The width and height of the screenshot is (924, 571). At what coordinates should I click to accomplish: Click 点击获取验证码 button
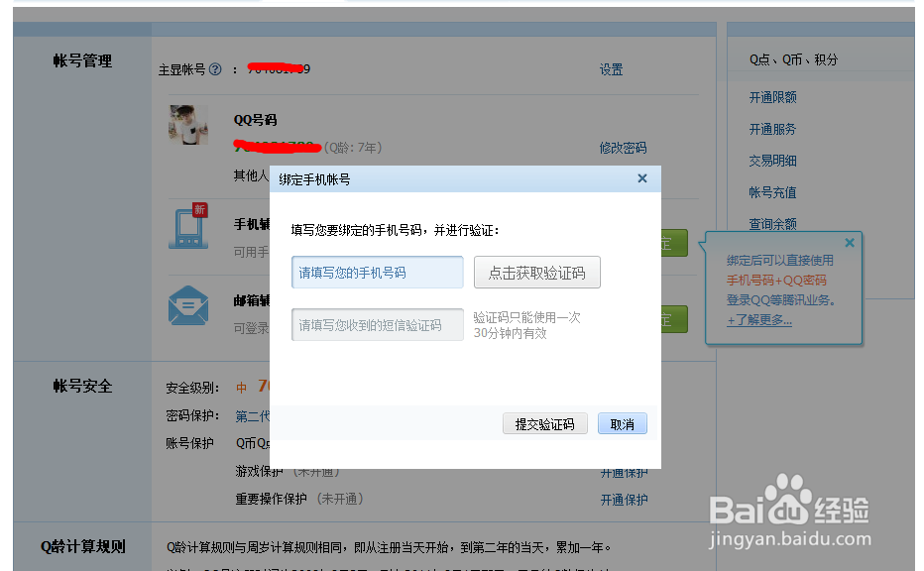pyautogui.click(x=536, y=273)
